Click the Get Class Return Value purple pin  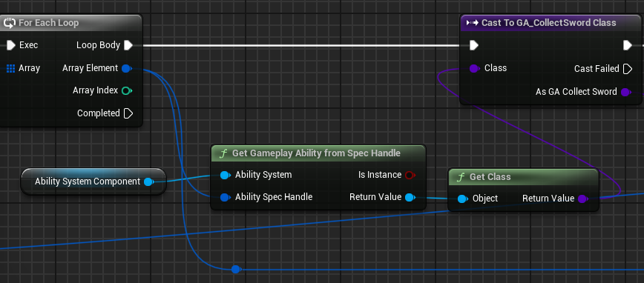[x=582, y=199]
